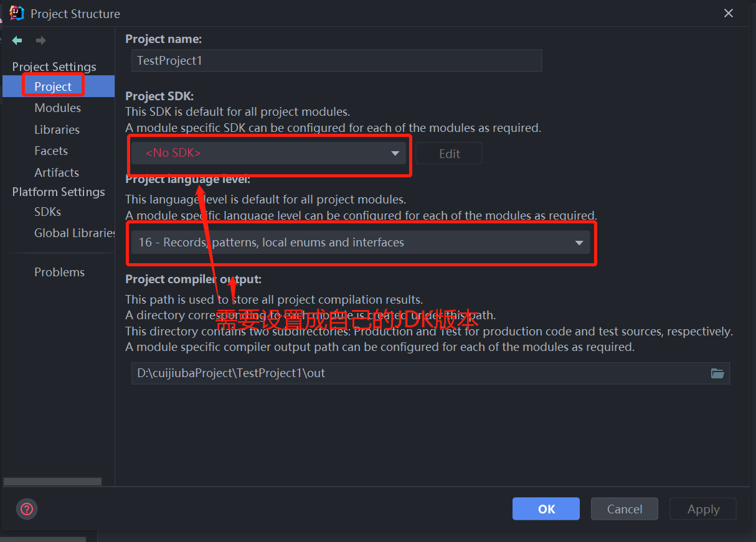This screenshot has height=542, width=756.
Task: Click the Cancel button
Action: 624,509
